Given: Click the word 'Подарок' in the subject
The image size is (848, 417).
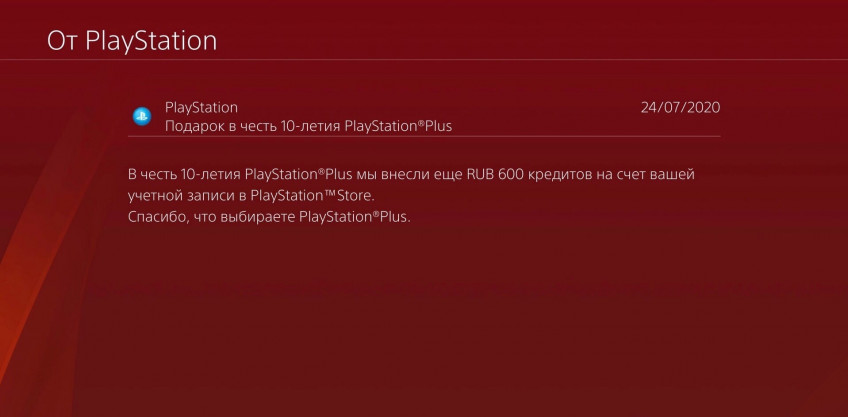Looking at the screenshot, I should [188, 127].
